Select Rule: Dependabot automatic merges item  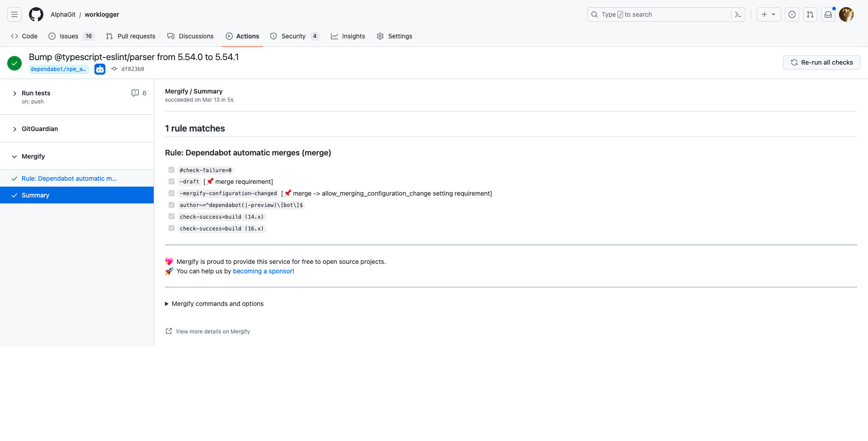[77, 178]
